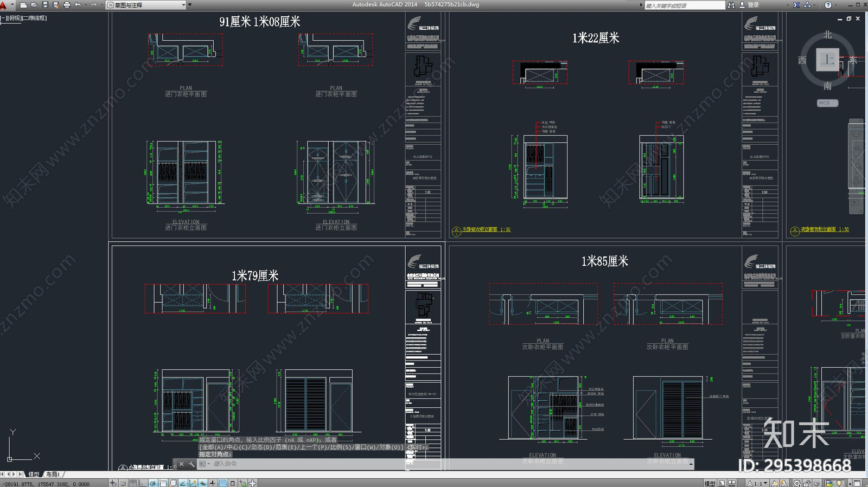Expand Quick Access Toolbar customization arrow
The width and height of the screenshot is (868, 487).
click(190, 5)
